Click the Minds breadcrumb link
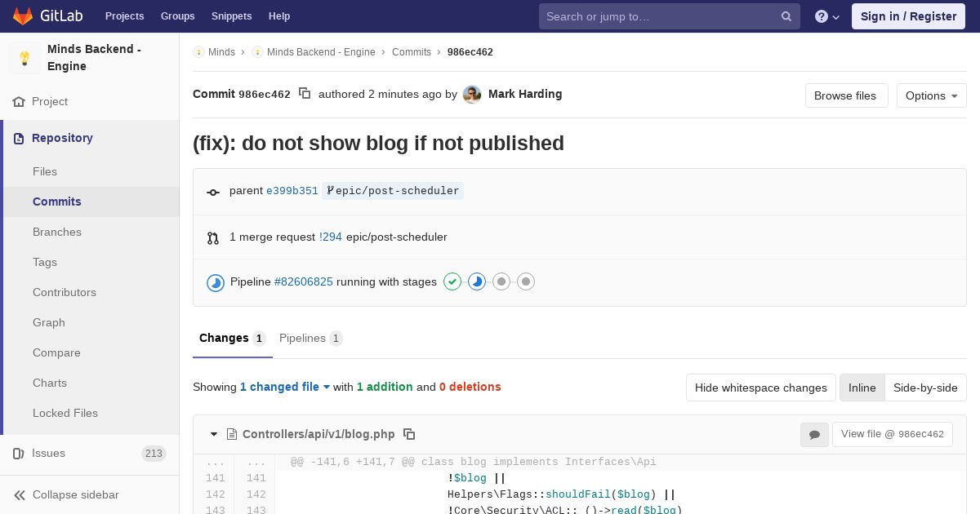This screenshot has width=980, height=514. pos(221,52)
